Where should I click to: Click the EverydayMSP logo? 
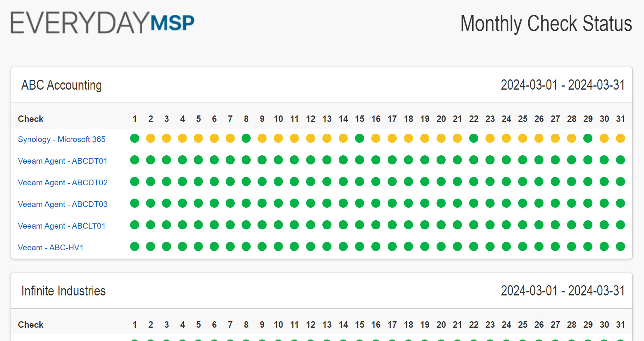pyautogui.click(x=102, y=23)
